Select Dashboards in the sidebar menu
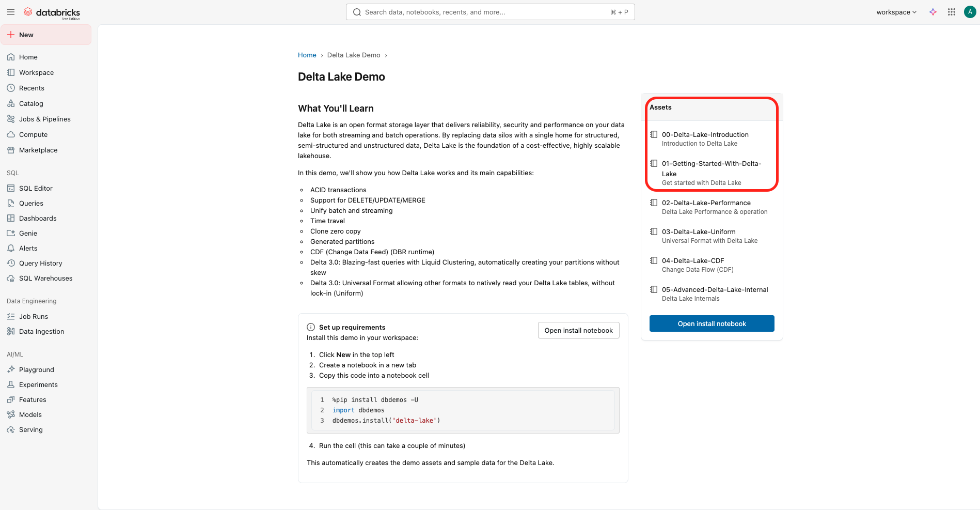 (37, 218)
